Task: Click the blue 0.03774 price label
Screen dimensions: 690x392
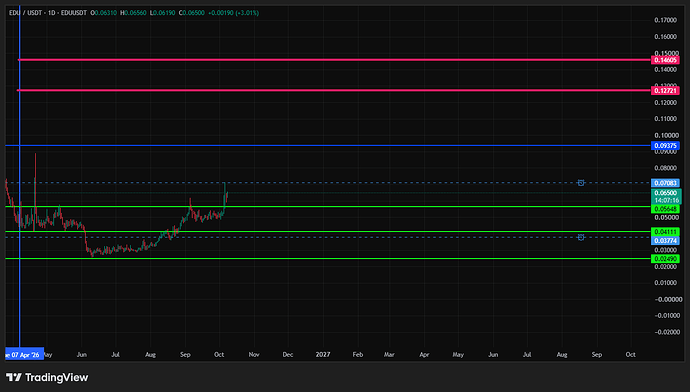Action: pos(665,241)
